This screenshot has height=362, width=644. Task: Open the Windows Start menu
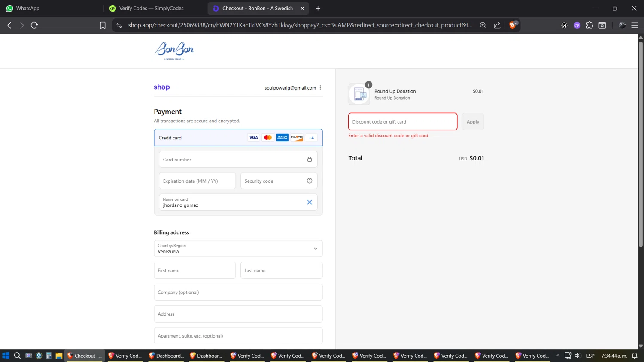click(6, 356)
